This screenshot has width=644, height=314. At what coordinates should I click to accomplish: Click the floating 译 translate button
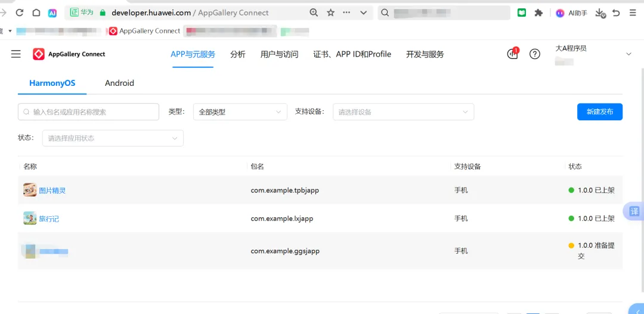click(635, 212)
